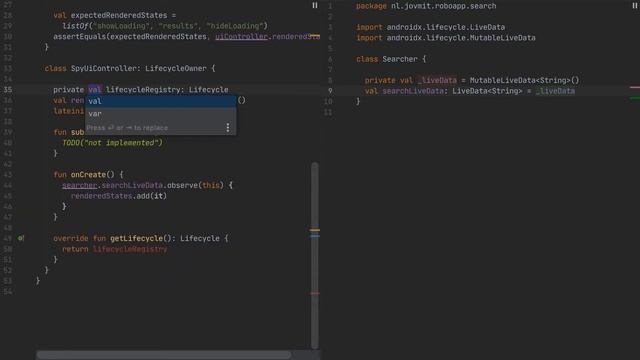
Task: Jump to the green stripe mark in Searcher editor
Action: pos(635,98)
